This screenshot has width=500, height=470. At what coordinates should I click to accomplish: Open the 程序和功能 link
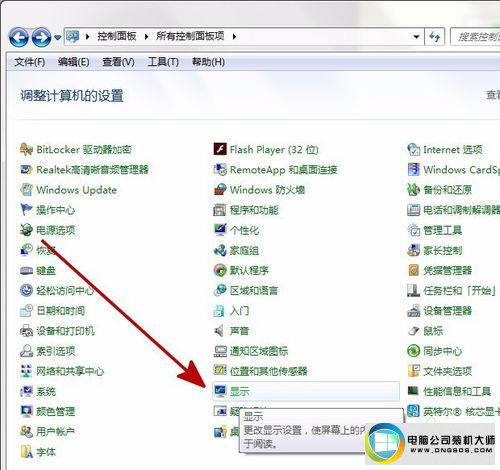(x=254, y=210)
